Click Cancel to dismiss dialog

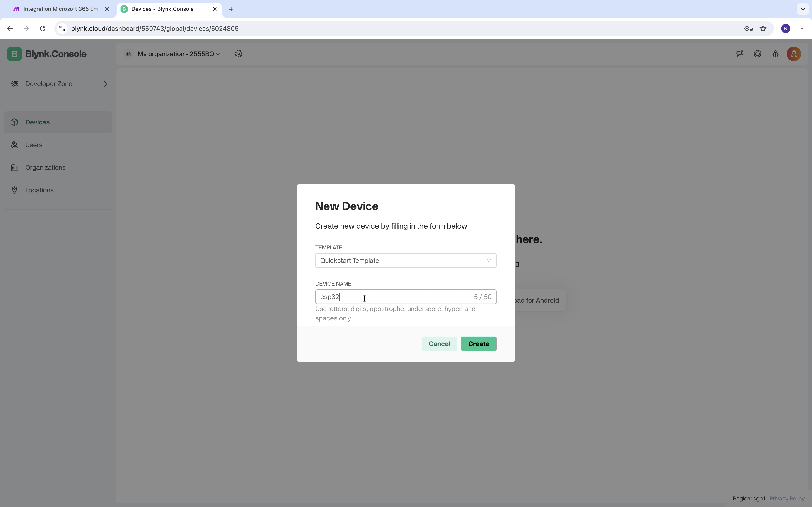point(439,343)
